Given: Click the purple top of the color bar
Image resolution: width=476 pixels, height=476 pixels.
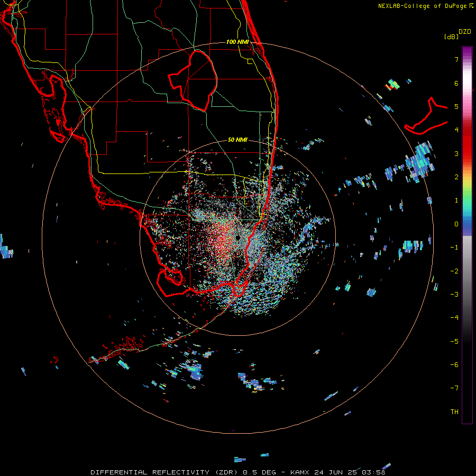Looking at the screenshot, I should 467,52.
